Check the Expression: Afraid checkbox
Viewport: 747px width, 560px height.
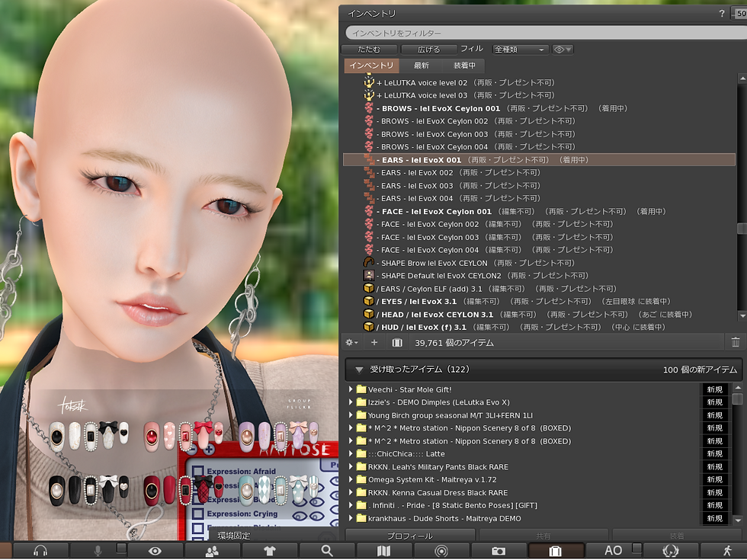coord(198,472)
